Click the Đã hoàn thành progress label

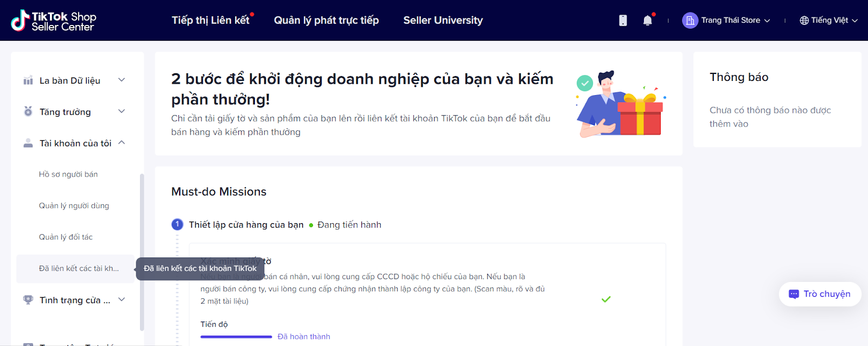pyautogui.click(x=304, y=337)
